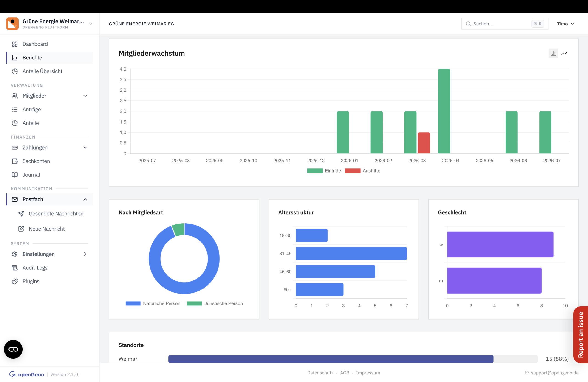Click the 31-45 bar in Altersstruktur
This screenshot has height=382, width=588.
(351, 254)
